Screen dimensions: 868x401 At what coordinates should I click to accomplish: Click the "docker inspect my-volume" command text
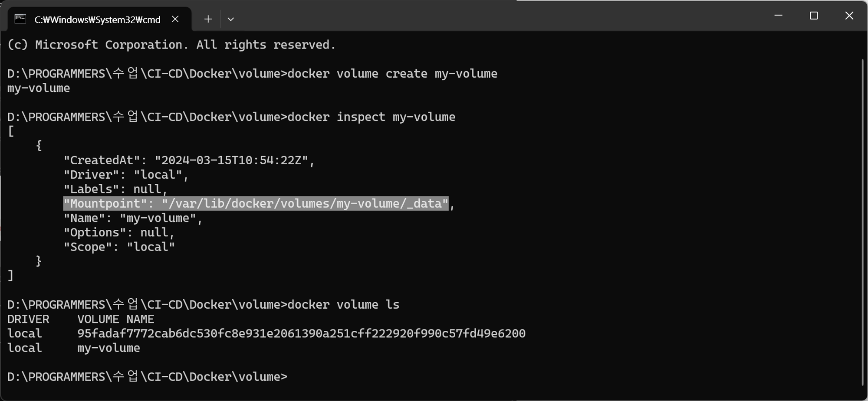click(372, 117)
